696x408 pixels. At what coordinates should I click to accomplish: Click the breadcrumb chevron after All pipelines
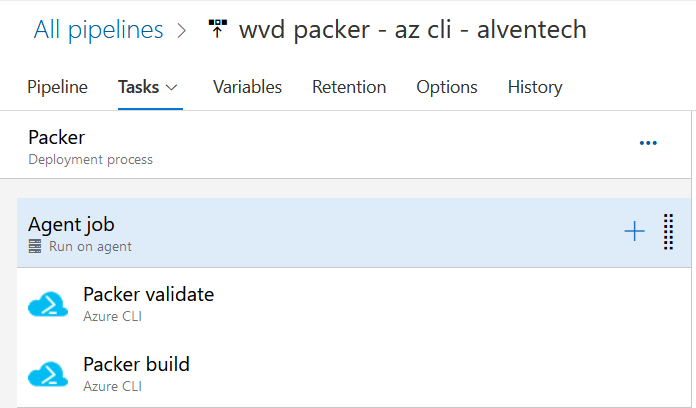[x=182, y=30]
